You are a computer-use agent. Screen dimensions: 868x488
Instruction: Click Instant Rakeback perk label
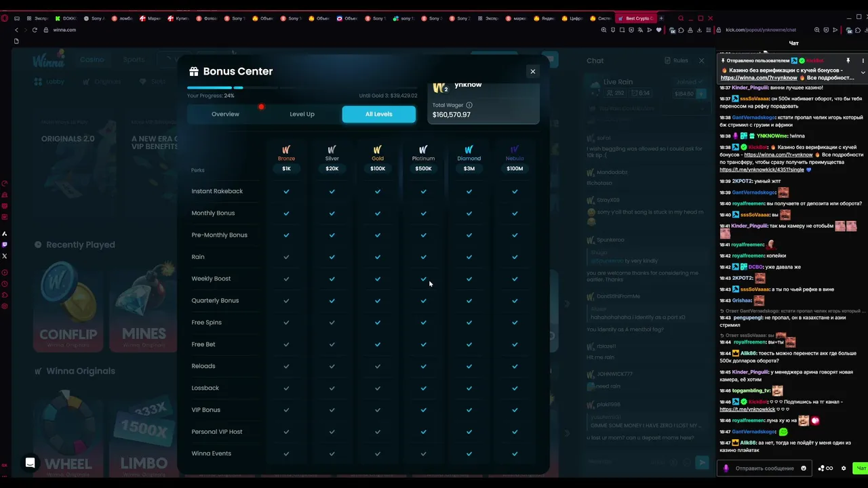click(217, 191)
